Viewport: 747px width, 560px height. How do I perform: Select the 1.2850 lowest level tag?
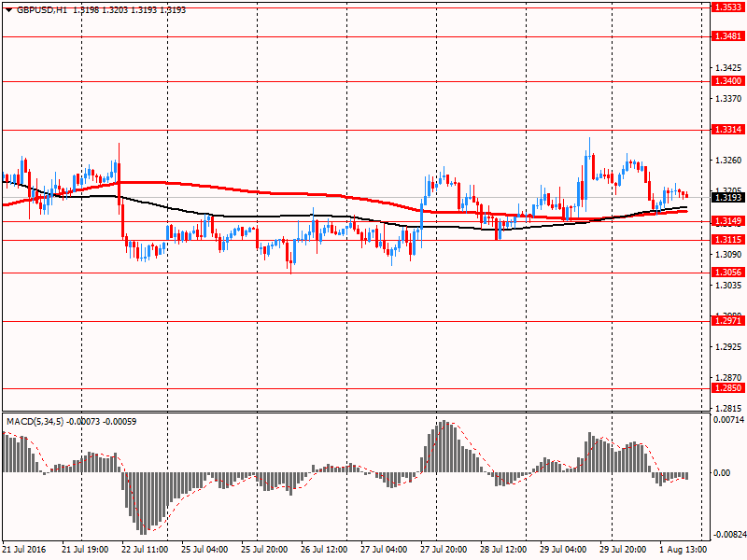coord(726,387)
